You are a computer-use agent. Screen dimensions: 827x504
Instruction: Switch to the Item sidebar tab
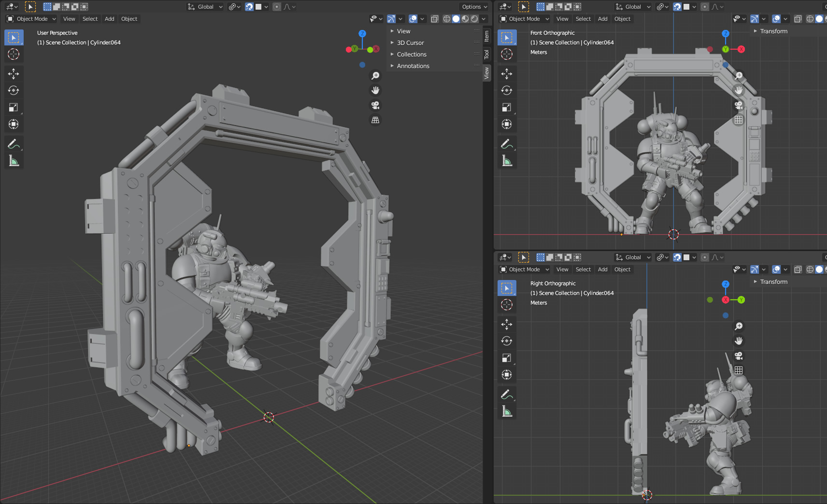tap(486, 36)
